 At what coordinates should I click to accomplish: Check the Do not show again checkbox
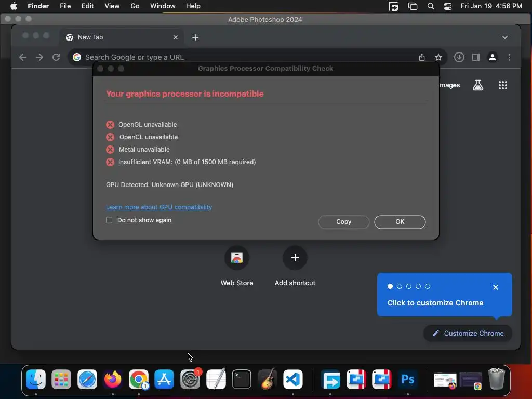tap(109, 220)
